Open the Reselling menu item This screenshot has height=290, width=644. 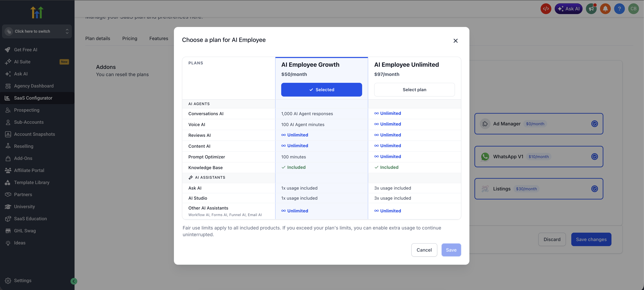point(37,146)
